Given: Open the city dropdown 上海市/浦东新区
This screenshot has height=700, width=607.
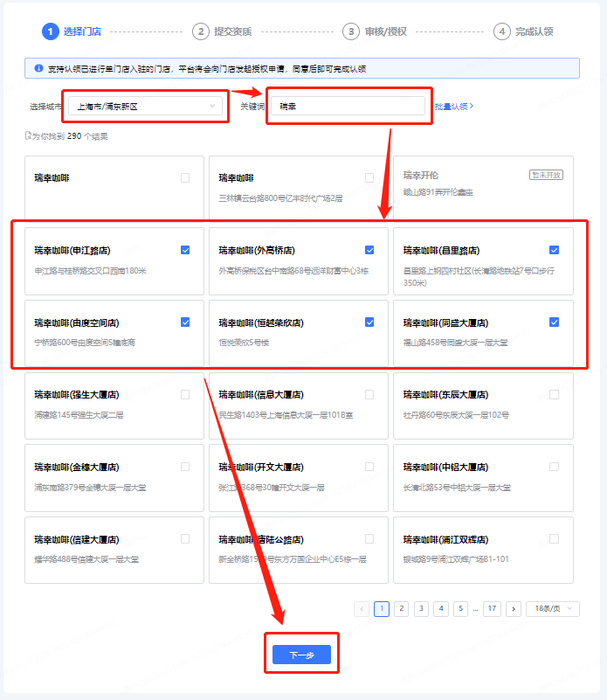Looking at the screenshot, I should click(146, 107).
